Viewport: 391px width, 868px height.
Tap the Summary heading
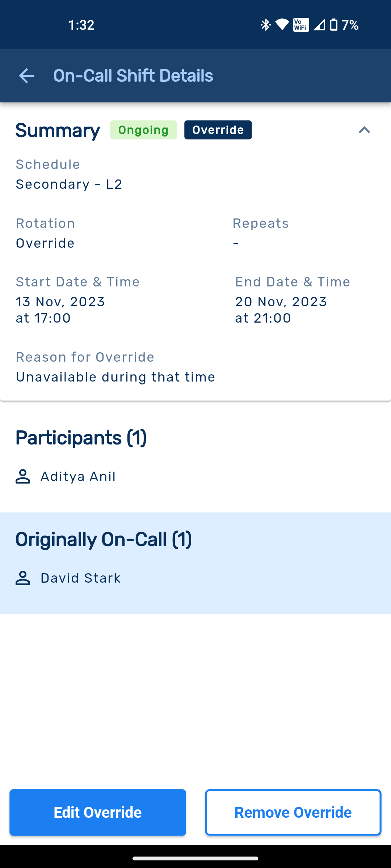58,131
